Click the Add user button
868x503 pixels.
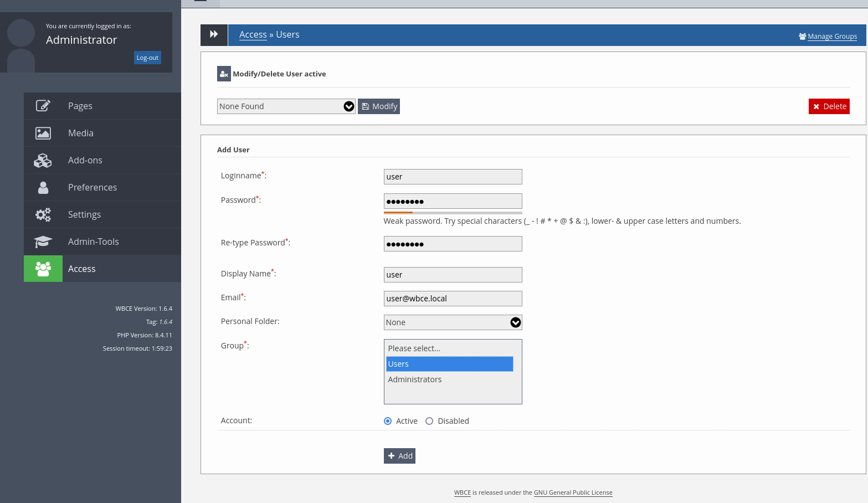(399, 456)
